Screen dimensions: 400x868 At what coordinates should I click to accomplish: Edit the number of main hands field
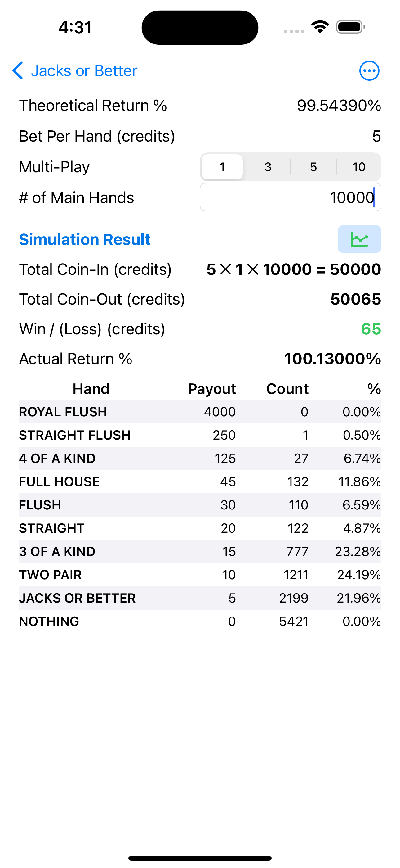tap(290, 197)
